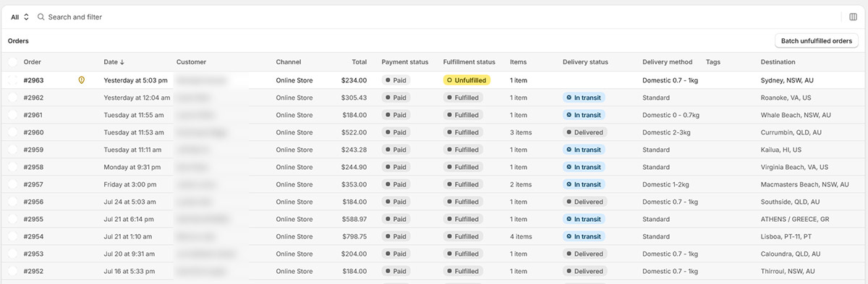This screenshot has width=868, height=284.
Task: Click the Unfulfilled badge on order #2963
Action: click(467, 80)
